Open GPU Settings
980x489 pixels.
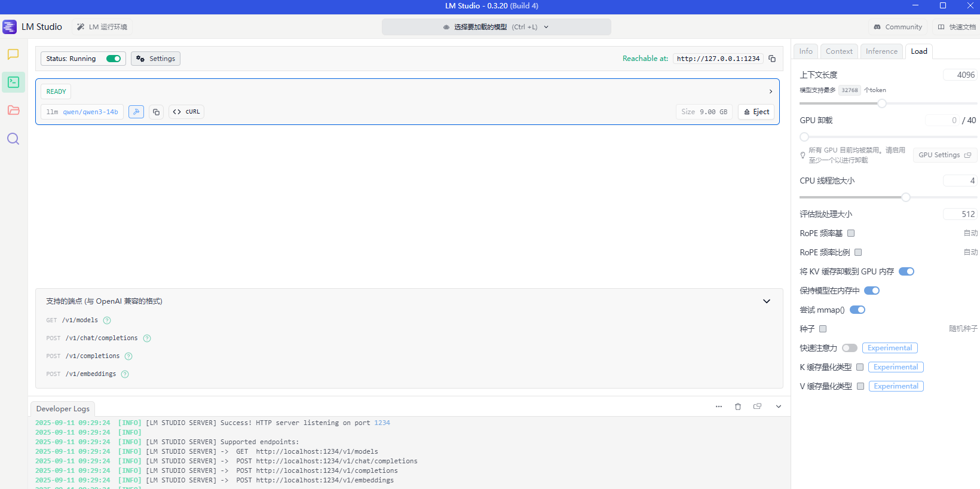[945, 155]
